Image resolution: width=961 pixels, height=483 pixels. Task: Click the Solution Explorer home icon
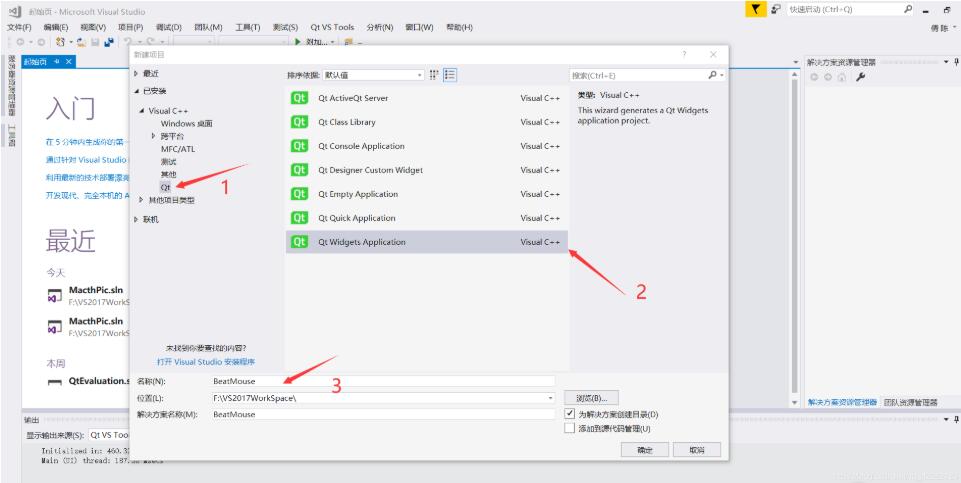pyautogui.click(x=842, y=77)
